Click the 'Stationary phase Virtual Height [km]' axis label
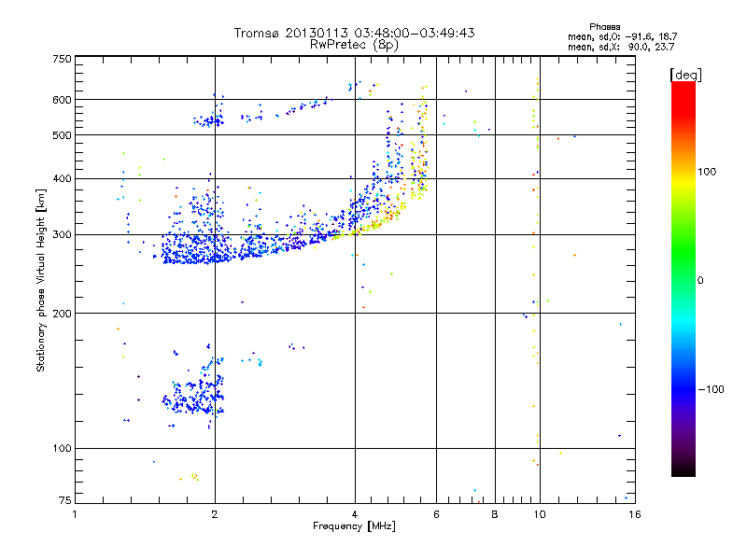Screen dimensions: 747x560 click(x=41, y=280)
